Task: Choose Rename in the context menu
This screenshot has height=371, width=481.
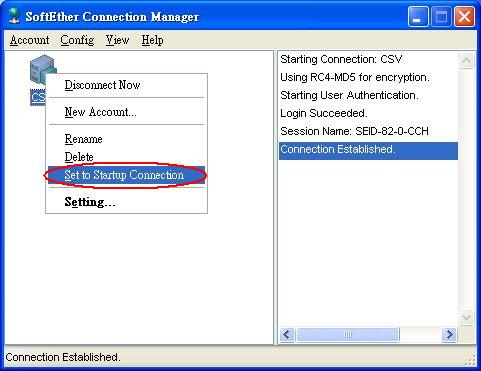Action: (x=126, y=139)
